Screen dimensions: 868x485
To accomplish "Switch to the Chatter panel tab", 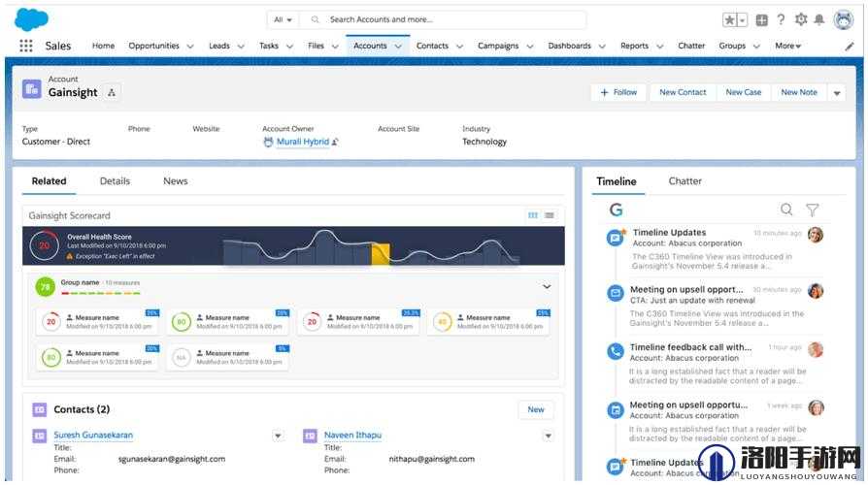I will pos(684,181).
